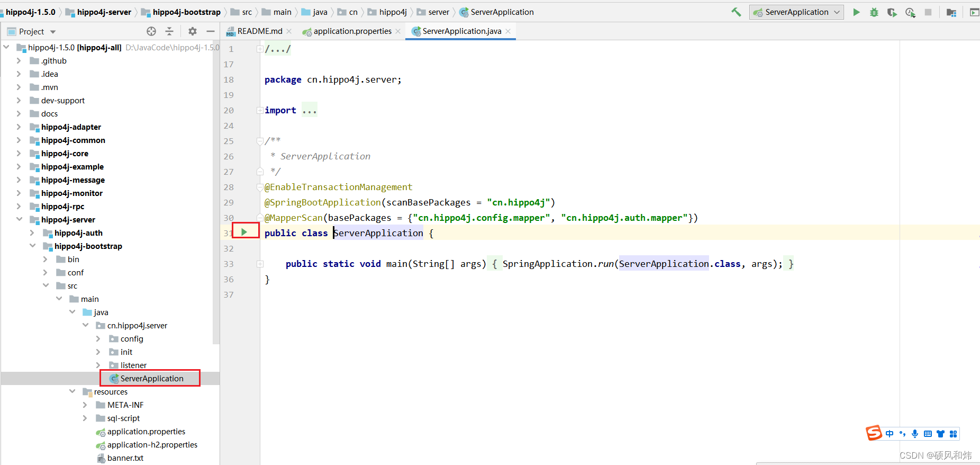Expand the META-INF folder
Viewport: 980px width, 465px height.
click(85, 405)
